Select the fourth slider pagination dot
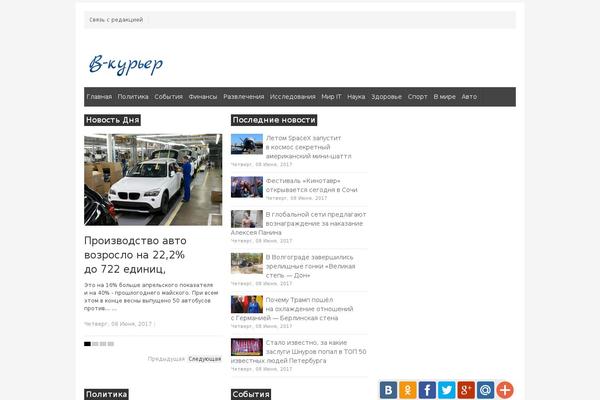The height and width of the screenshot is (400, 600). click(x=111, y=344)
